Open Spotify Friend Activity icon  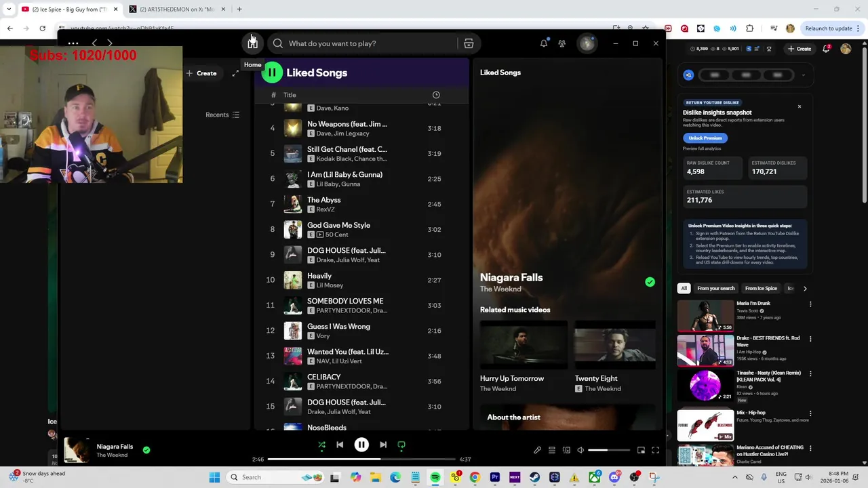click(562, 43)
